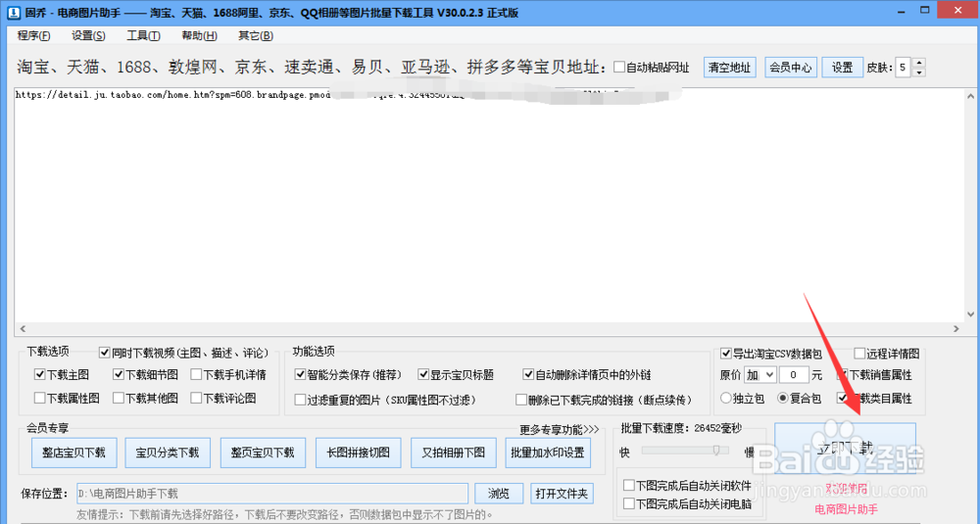Screen dimensions: 980x524
Task: Click the 保存位置 path field
Action: point(271,494)
